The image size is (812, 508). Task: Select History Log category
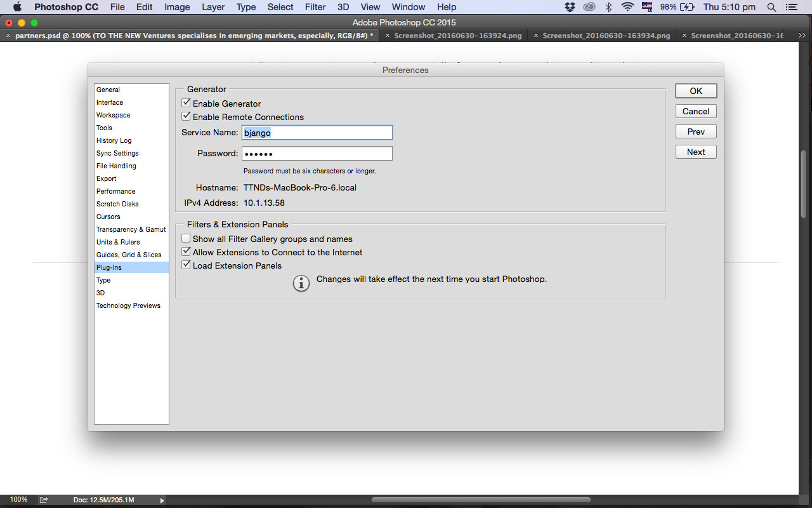[x=131, y=140]
